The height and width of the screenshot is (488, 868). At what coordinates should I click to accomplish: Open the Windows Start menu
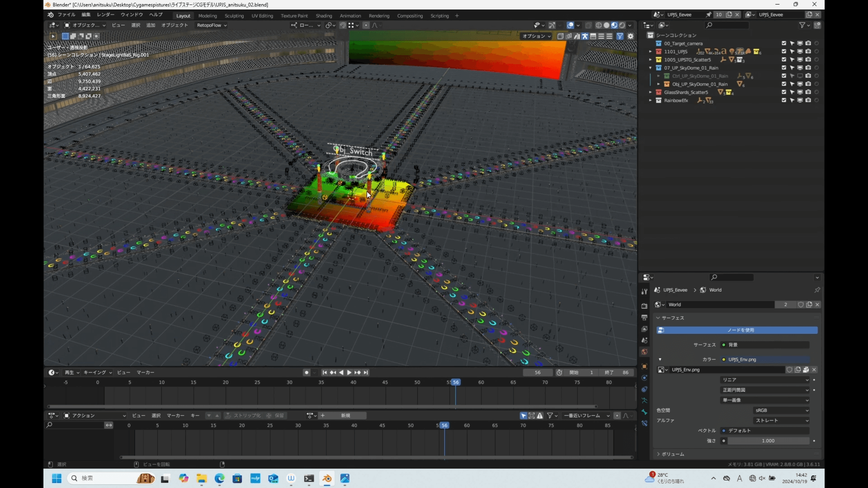[x=57, y=479]
